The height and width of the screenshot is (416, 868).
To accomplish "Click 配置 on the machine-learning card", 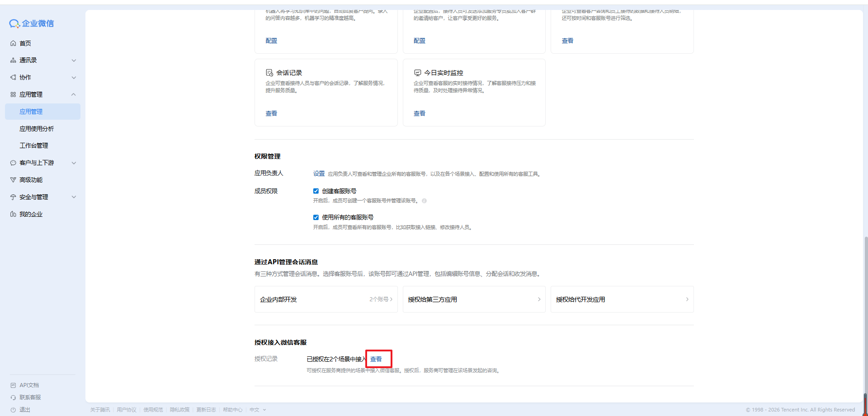I will pos(271,41).
